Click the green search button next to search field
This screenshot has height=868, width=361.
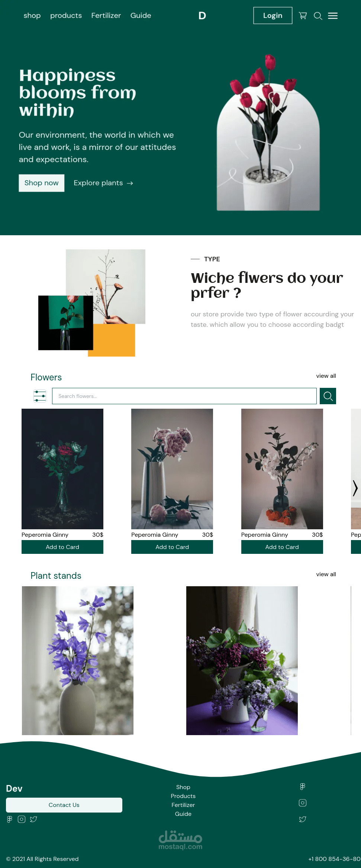[328, 396]
